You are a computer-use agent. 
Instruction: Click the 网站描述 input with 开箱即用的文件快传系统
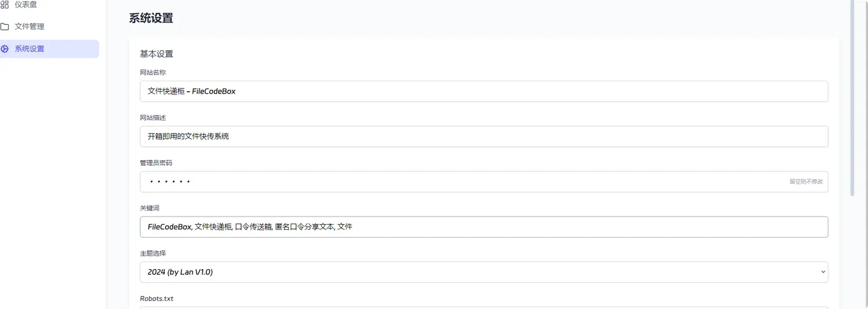coord(484,137)
